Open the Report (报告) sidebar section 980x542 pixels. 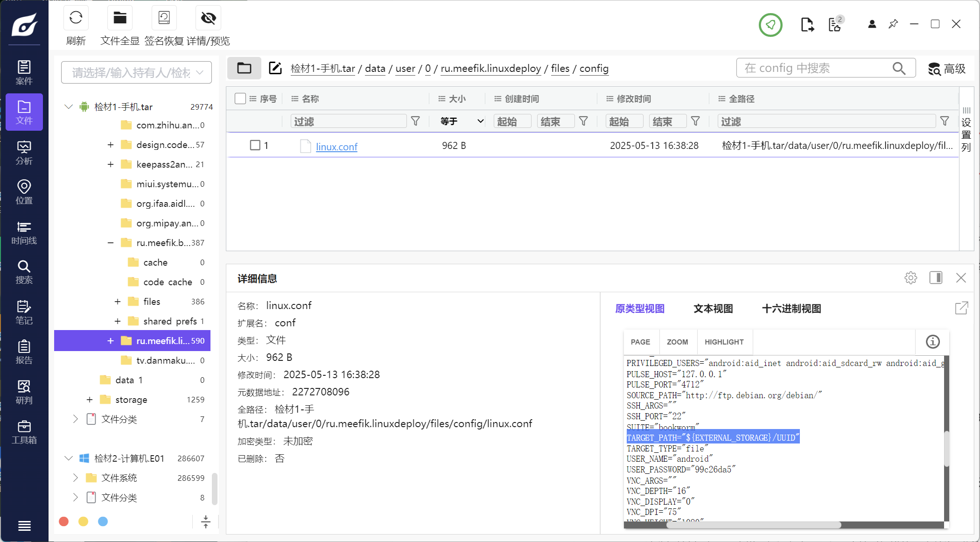pos(24,352)
